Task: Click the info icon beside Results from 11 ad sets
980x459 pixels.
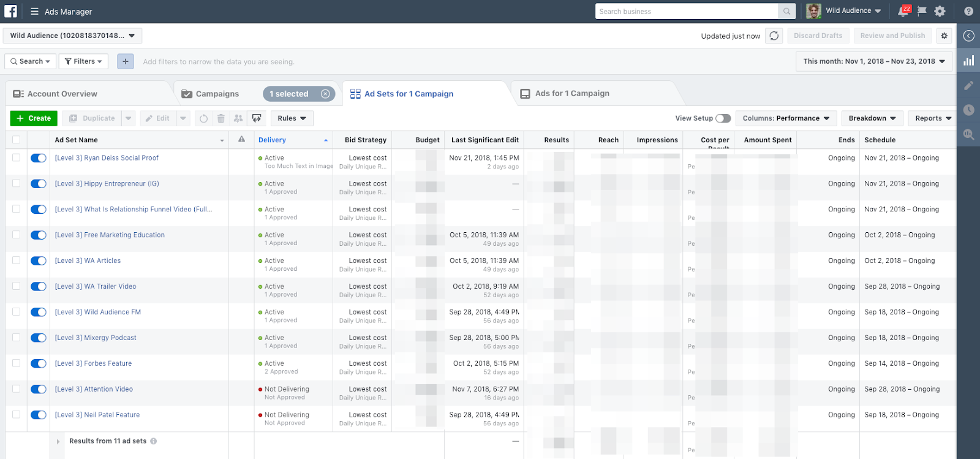Action: tap(153, 441)
